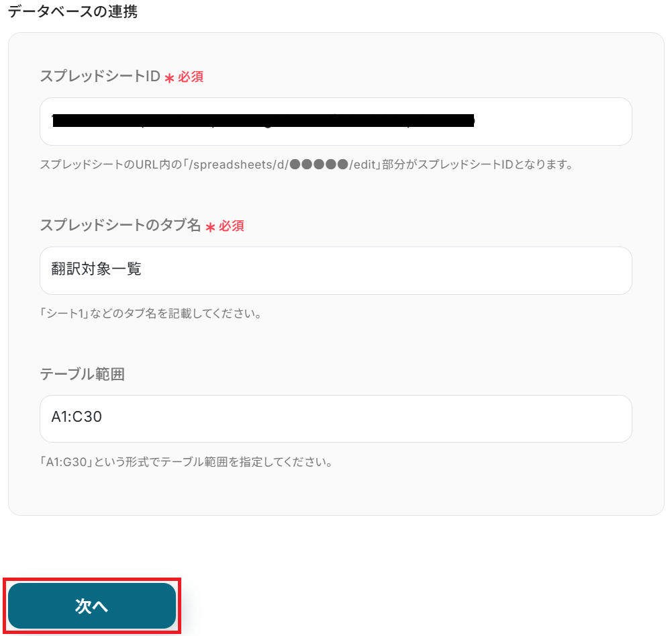
Task: Click the blacked-out spreadsheet ID value
Action: coord(263,121)
